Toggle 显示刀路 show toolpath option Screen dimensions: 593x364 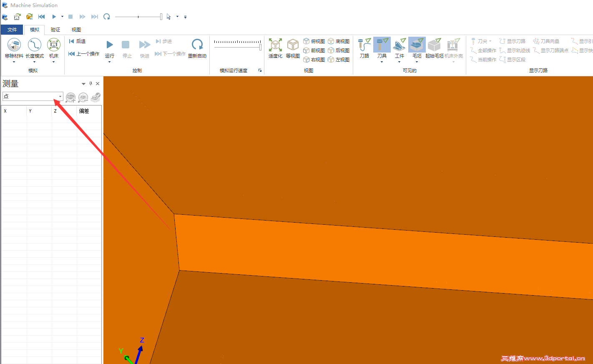point(513,41)
